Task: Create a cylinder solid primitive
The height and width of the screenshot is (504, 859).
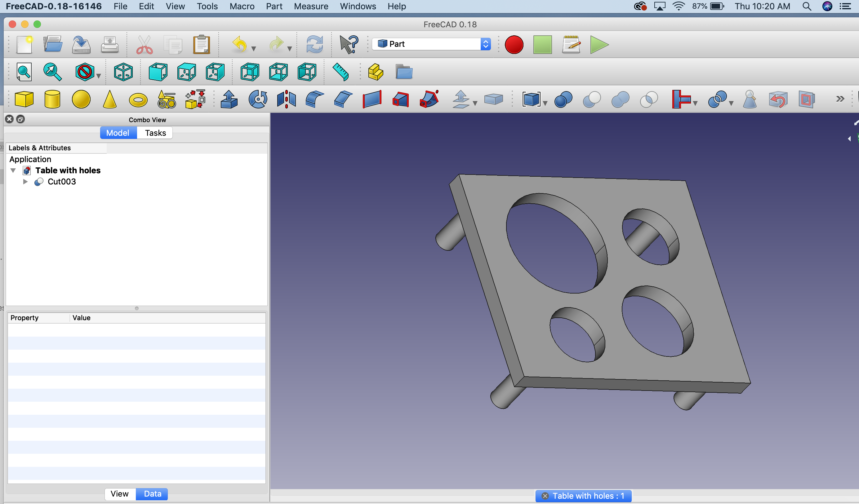Action: [x=52, y=99]
